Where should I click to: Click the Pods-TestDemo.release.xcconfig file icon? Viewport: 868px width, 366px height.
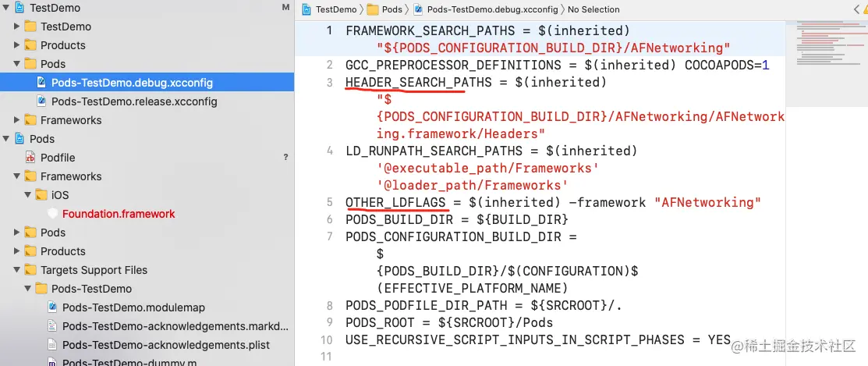41,101
